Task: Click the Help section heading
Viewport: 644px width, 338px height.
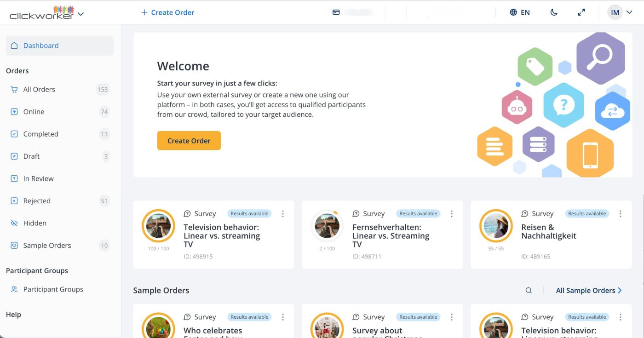Action: 13,315
